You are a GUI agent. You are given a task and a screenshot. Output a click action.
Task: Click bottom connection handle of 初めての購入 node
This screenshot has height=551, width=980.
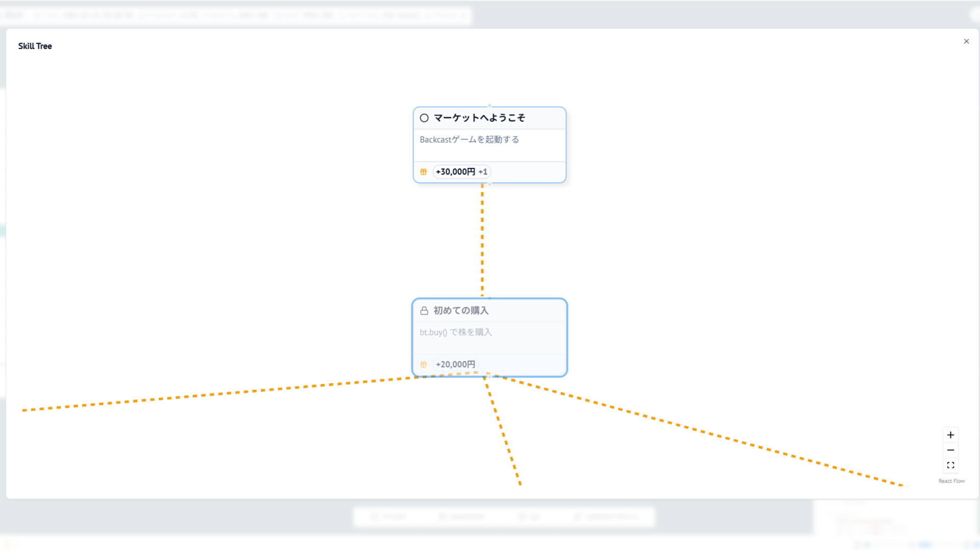(x=489, y=377)
